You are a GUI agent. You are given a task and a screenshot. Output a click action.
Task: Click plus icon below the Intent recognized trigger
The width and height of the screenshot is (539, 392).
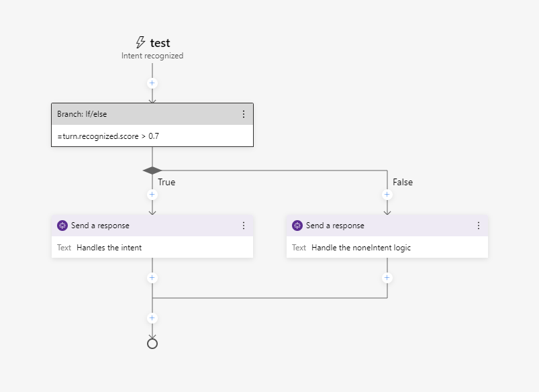click(152, 83)
